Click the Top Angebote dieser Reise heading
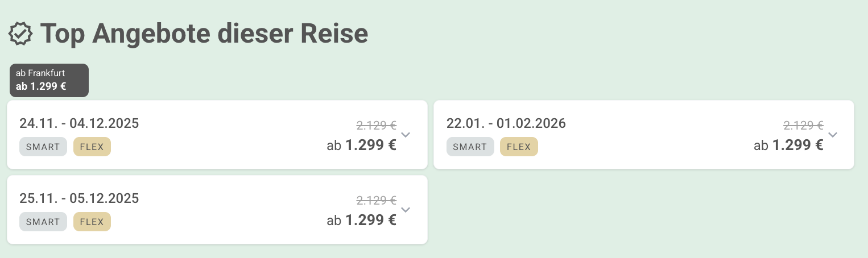Image resolution: width=868 pixels, height=258 pixels. click(x=204, y=35)
